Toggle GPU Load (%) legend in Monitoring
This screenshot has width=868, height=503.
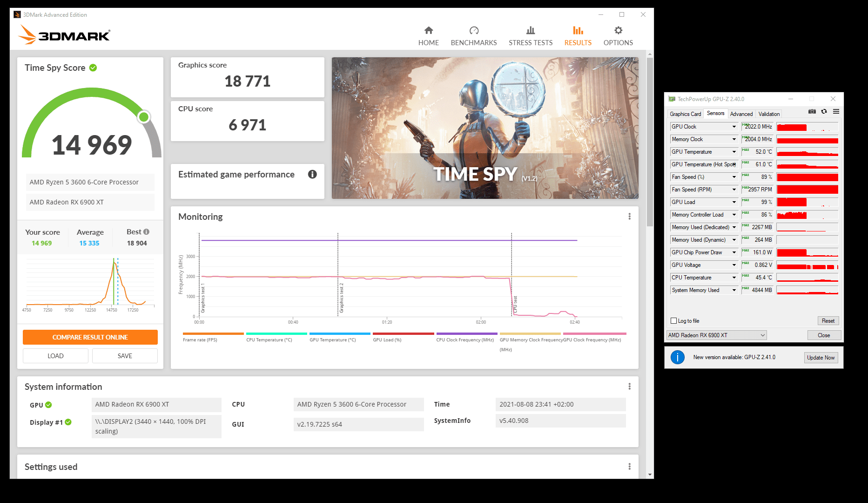[x=403, y=337]
